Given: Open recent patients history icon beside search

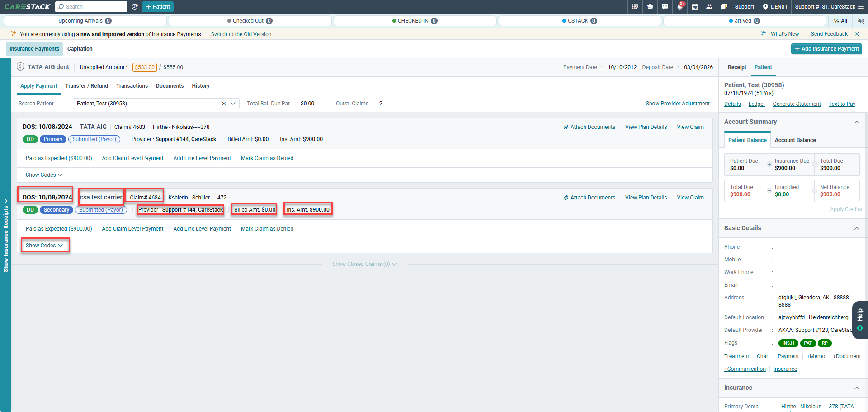Looking at the screenshot, I should point(135,7).
